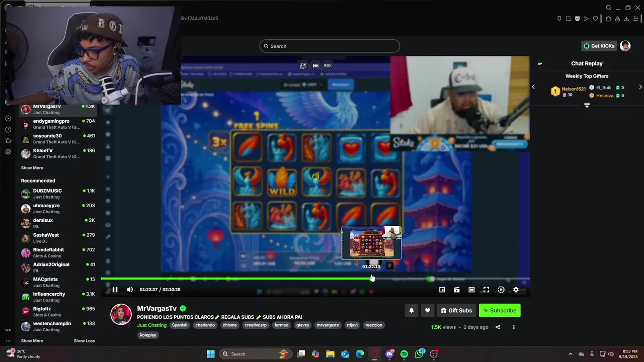644x362 pixels.
Task: Show next Weekly Top Gifters
Action: pos(640,87)
